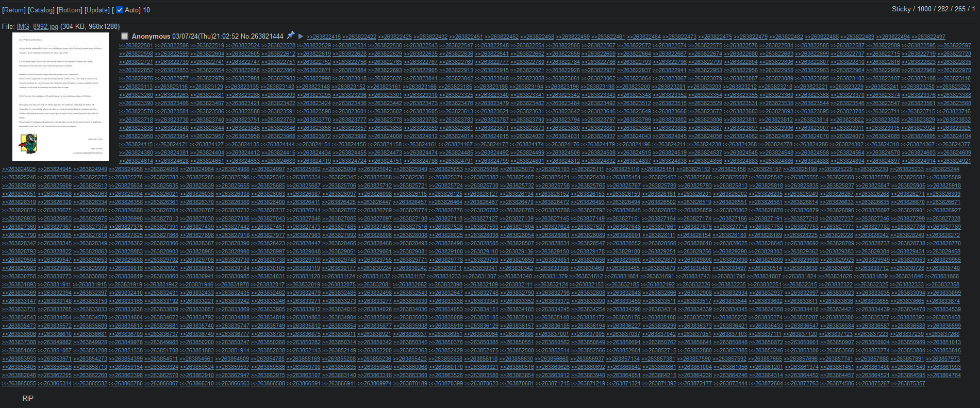View quoted post >>263823568
Screen dimensions: 980x408
tap(954, 103)
